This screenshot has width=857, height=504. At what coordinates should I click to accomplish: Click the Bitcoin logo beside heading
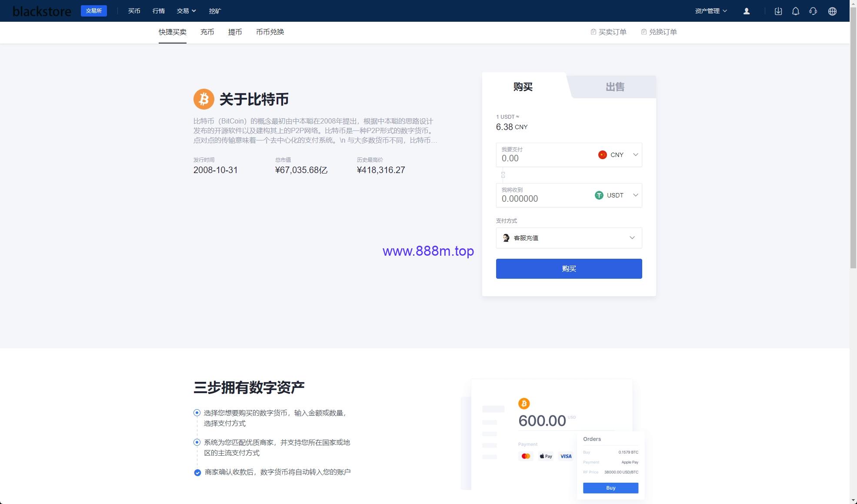click(204, 99)
